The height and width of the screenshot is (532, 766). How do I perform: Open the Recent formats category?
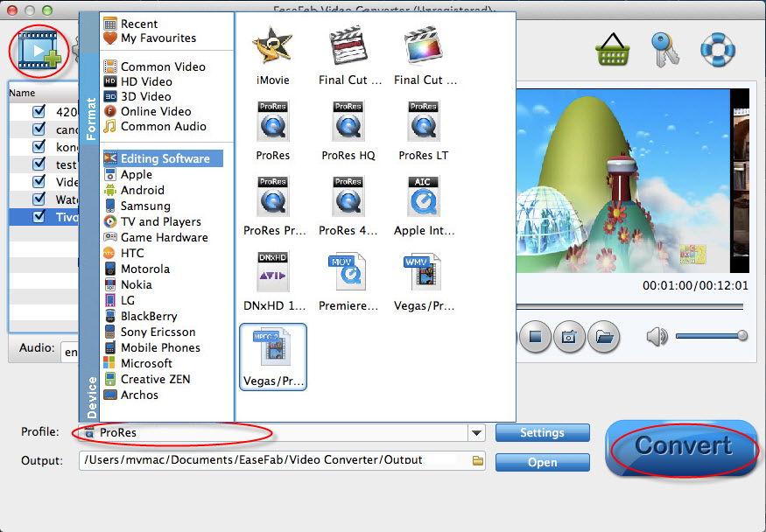(x=130, y=24)
